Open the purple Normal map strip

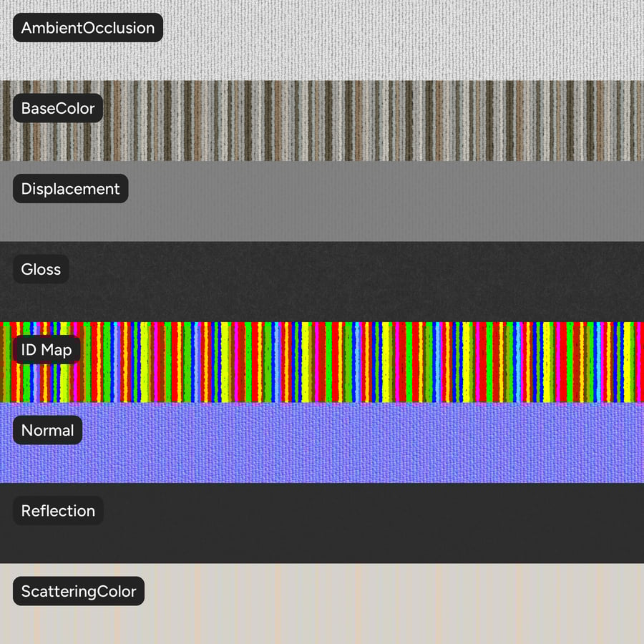[322, 443]
